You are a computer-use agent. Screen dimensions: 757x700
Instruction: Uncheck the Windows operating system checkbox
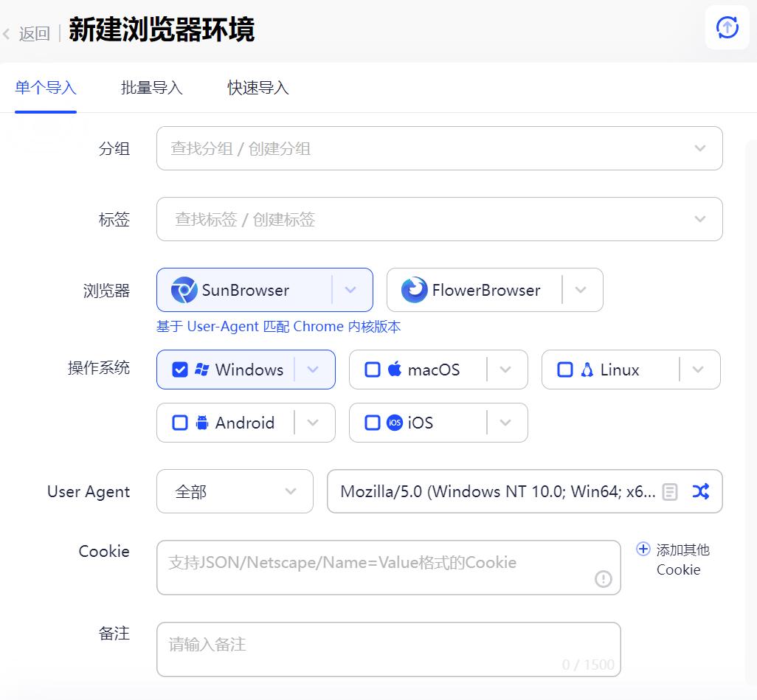pos(180,370)
